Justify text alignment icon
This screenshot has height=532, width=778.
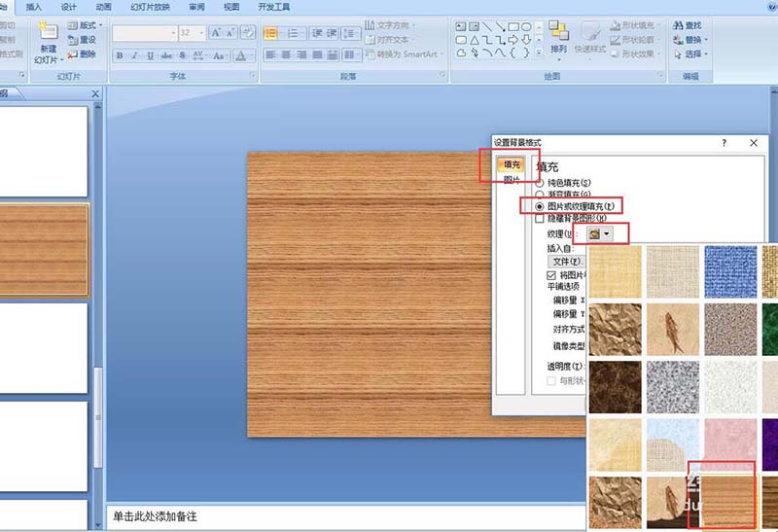[x=318, y=54]
